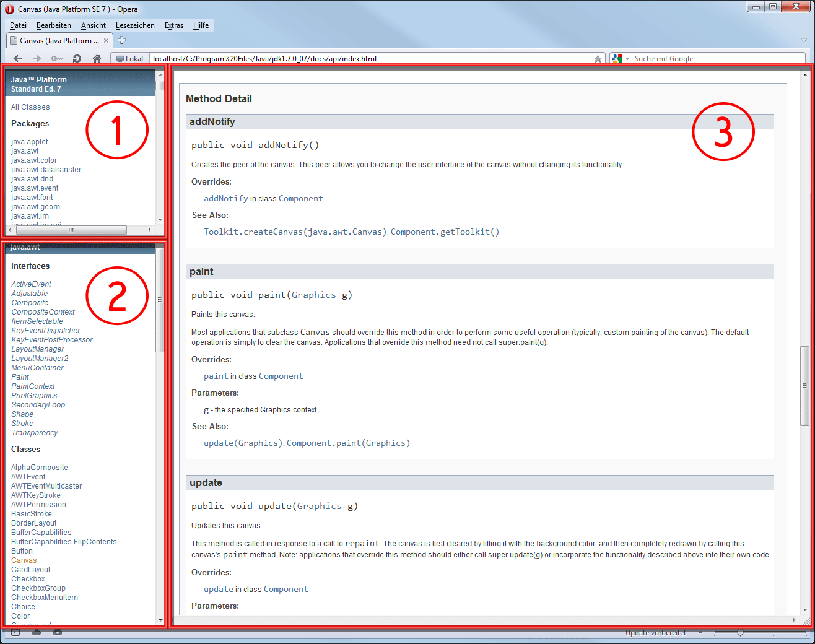815x644 pixels.
Task: Follow addNotify in class Component link
Action: pos(225,198)
